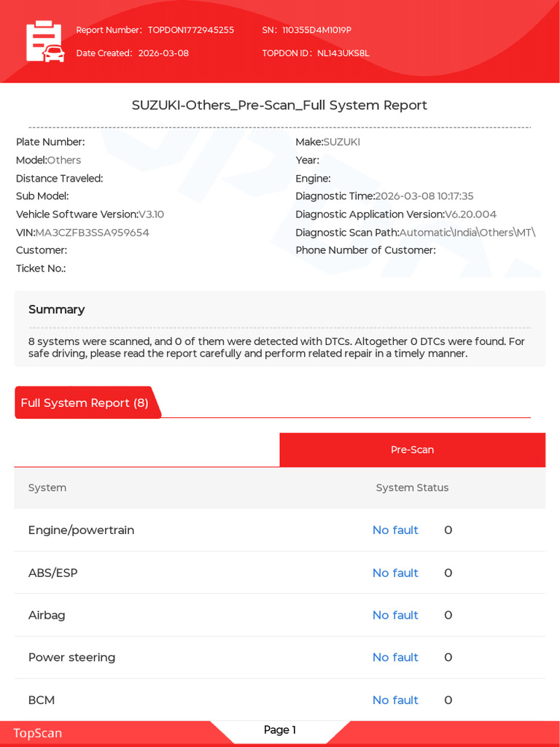Click the Plate Number label

coord(50,142)
